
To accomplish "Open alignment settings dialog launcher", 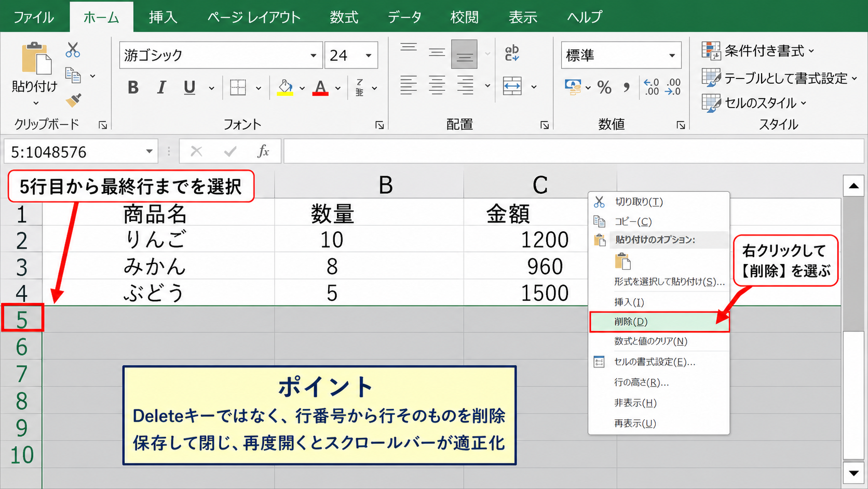I will coord(544,125).
